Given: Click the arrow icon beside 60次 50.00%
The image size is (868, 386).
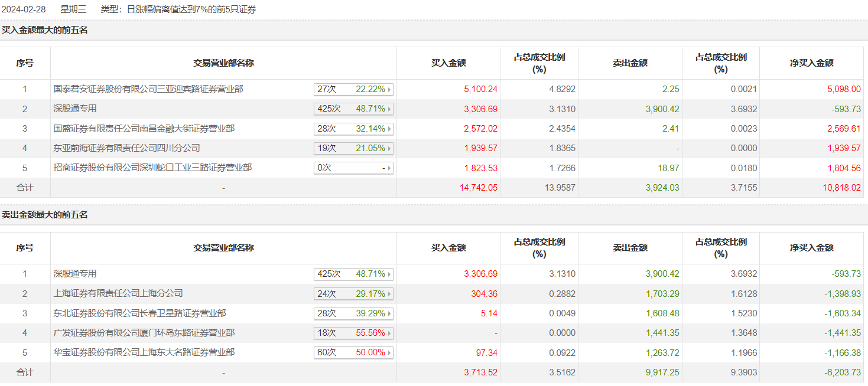Looking at the screenshot, I should click(x=389, y=353).
